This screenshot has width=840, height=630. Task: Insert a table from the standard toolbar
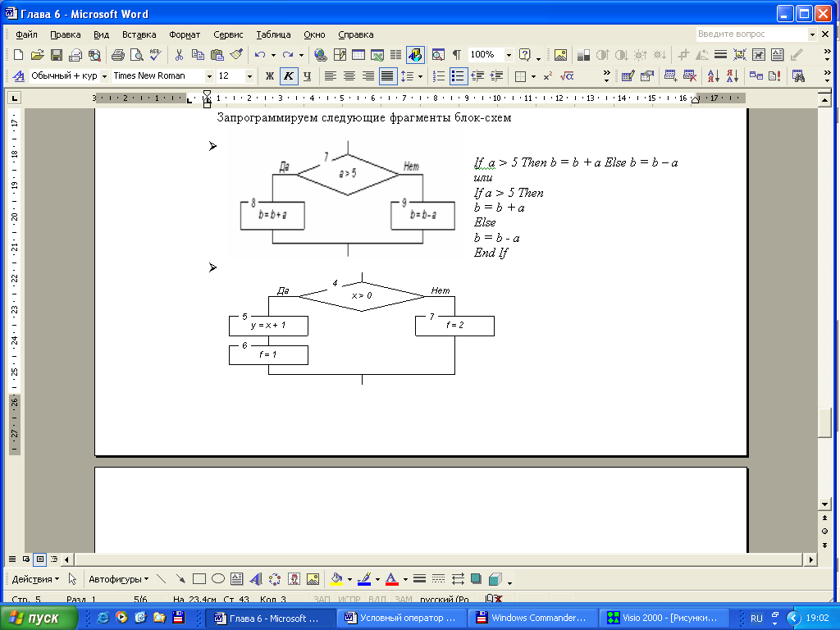(x=358, y=55)
